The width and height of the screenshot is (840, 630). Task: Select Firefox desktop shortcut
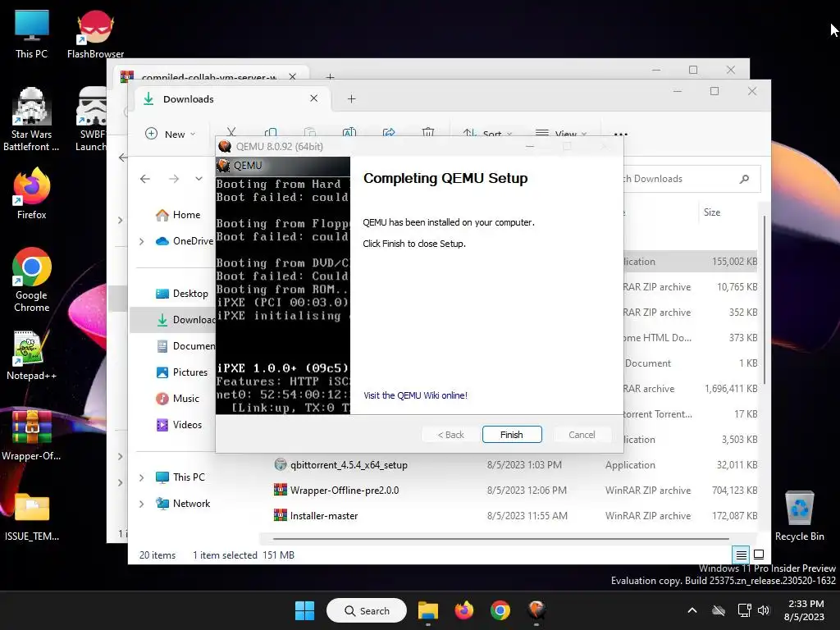coord(31,194)
